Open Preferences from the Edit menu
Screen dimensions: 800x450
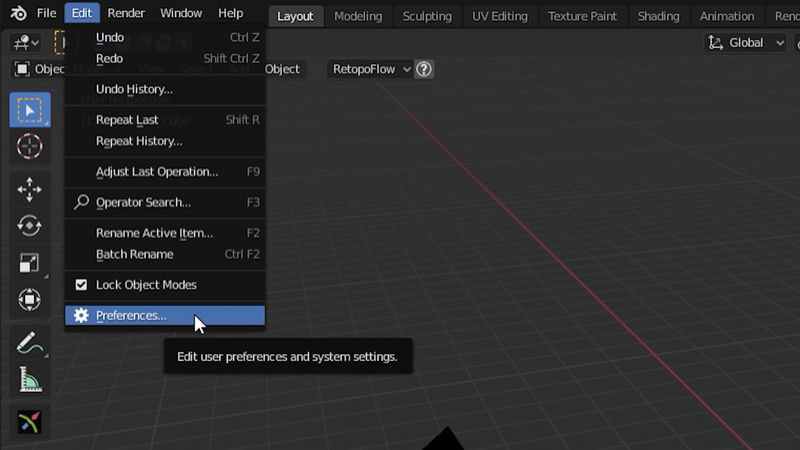[165, 315]
